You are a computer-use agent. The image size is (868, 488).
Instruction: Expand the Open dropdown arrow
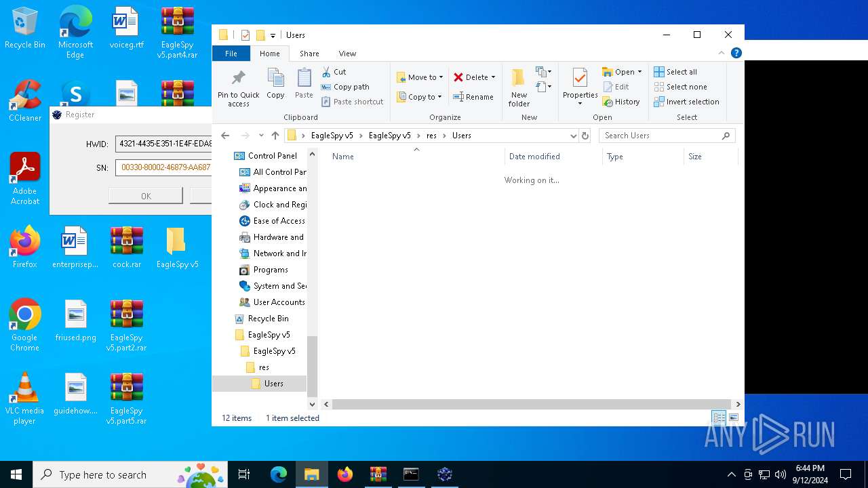click(639, 72)
